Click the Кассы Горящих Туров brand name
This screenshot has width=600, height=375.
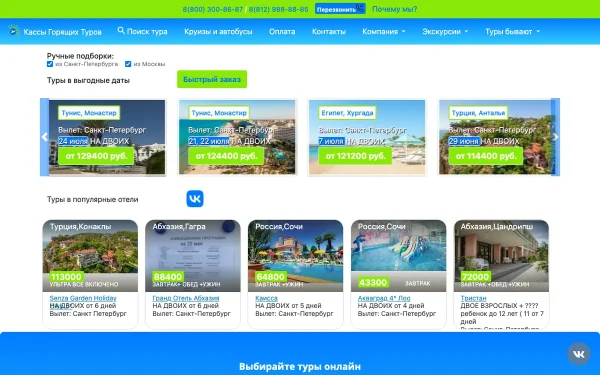pyautogui.click(x=62, y=32)
